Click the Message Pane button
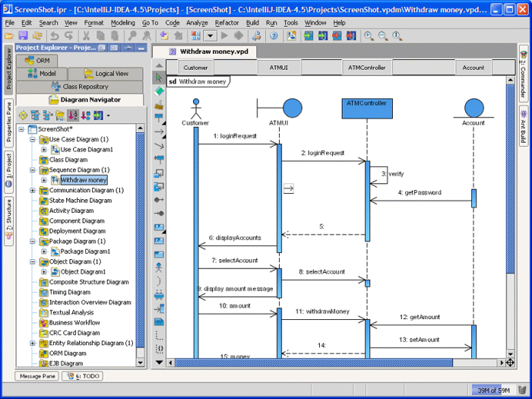The image size is (532, 399). coord(37,376)
